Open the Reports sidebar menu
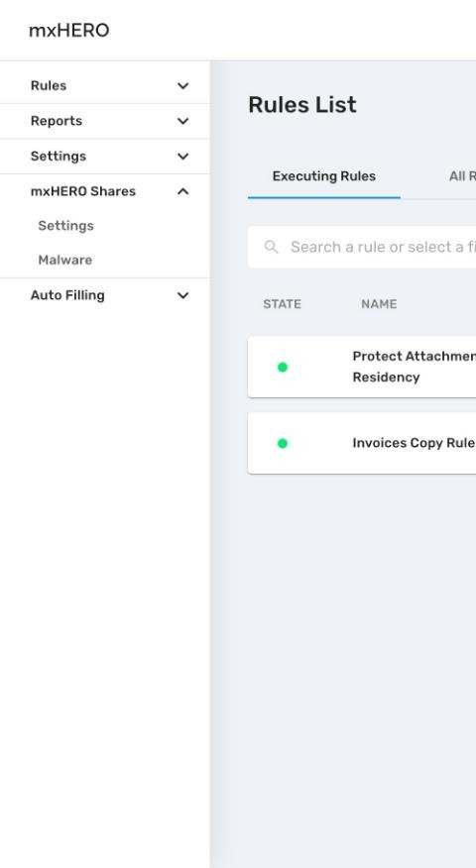 pos(105,121)
